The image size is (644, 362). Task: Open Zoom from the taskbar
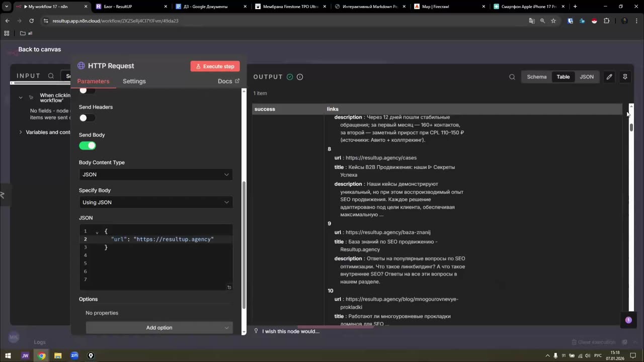click(x=74, y=355)
